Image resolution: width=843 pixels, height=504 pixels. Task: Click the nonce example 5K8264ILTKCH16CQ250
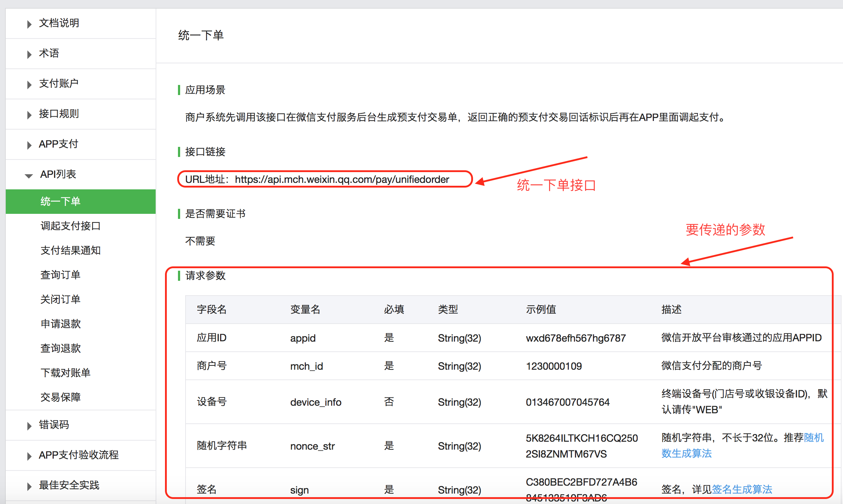[x=582, y=438]
